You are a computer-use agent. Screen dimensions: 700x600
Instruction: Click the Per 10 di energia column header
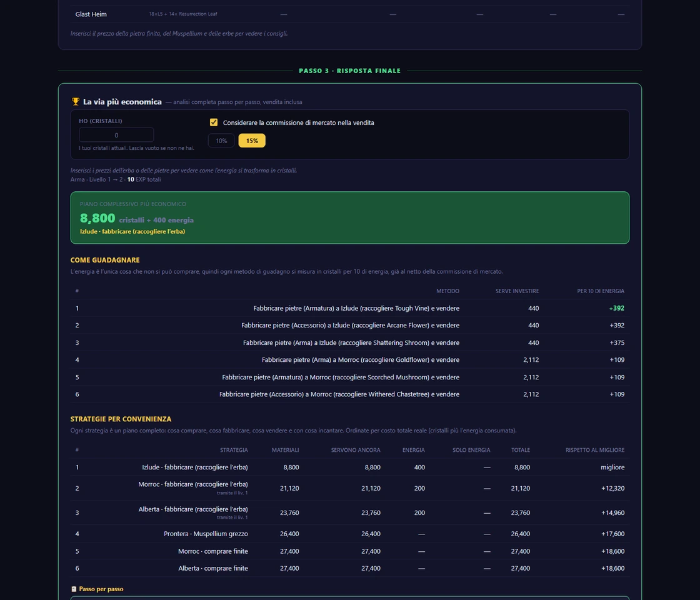pyautogui.click(x=601, y=291)
